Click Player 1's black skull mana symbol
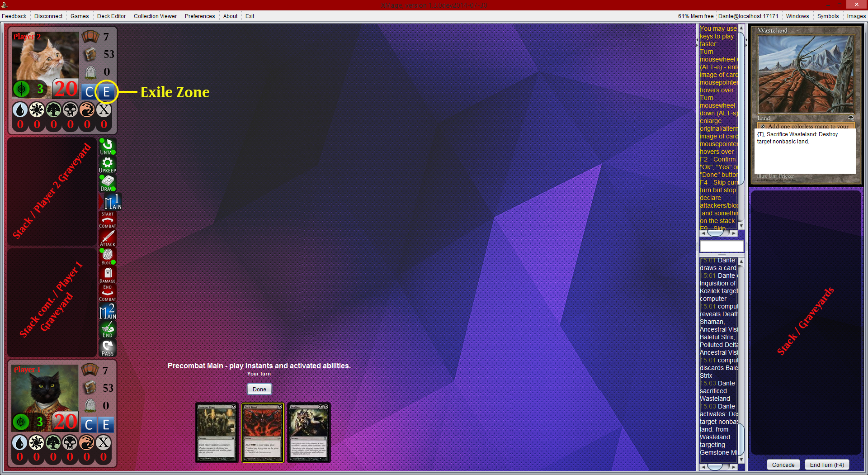Image resolution: width=868 pixels, height=475 pixels. pos(70,443)
